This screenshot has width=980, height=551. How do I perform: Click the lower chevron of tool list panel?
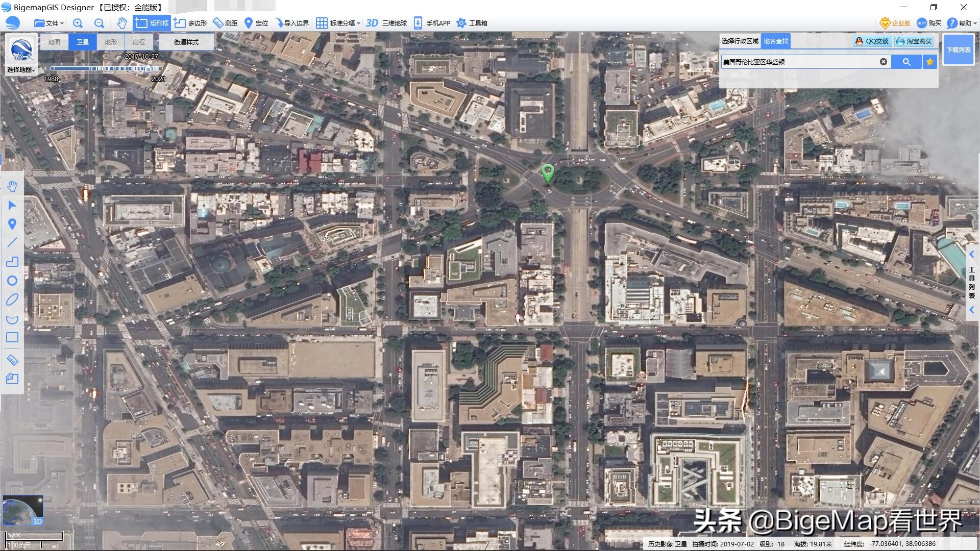pyautogui.click(x=972, y=310)
